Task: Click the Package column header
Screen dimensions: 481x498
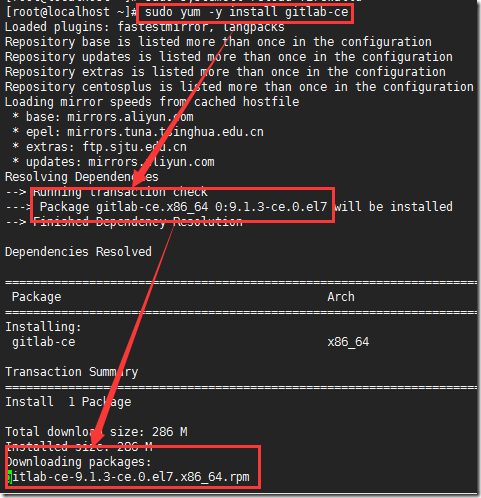Action: pos(37,297)
